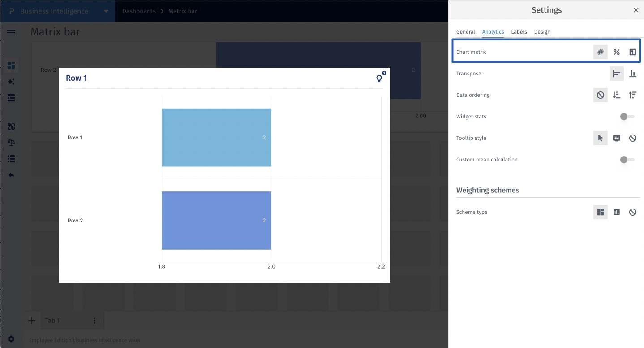
Task: Switch to the Labels settings tab
Action: tap(519, 32)
